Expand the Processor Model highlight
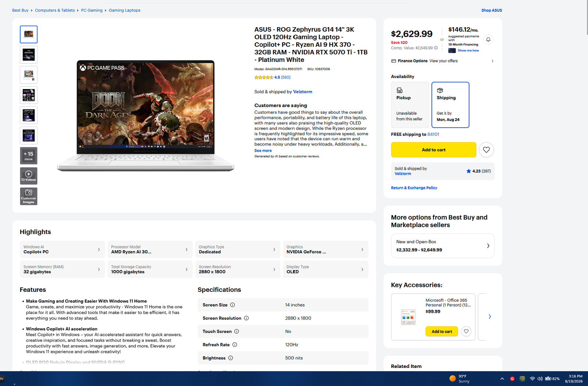The width and height of the screenshot is (588, 386). pos(150,249)
